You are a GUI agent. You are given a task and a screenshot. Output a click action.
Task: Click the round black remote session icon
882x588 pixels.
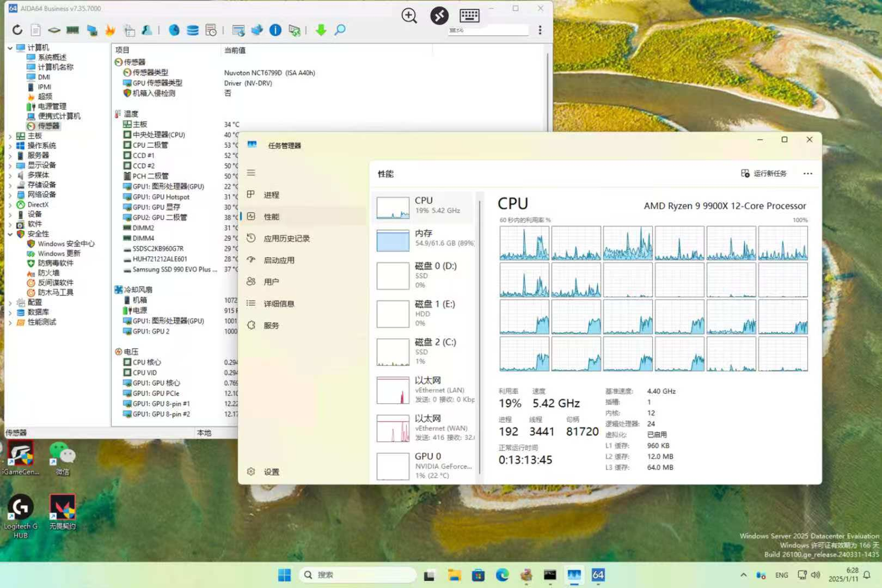click(x=439, y=15)
